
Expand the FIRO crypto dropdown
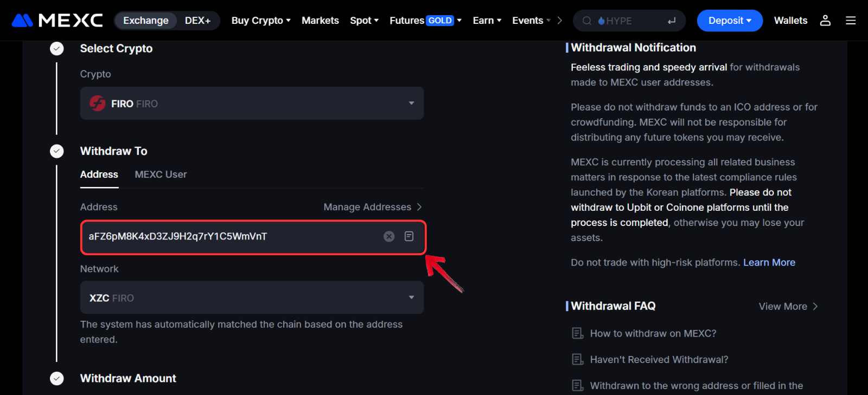tap(411, 103)
